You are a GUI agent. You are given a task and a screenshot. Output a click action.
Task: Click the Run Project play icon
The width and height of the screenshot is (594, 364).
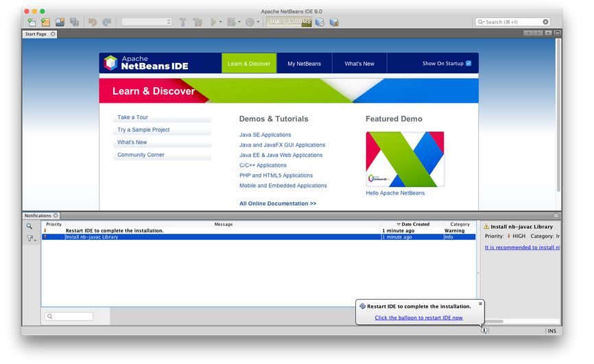(213, 22)
